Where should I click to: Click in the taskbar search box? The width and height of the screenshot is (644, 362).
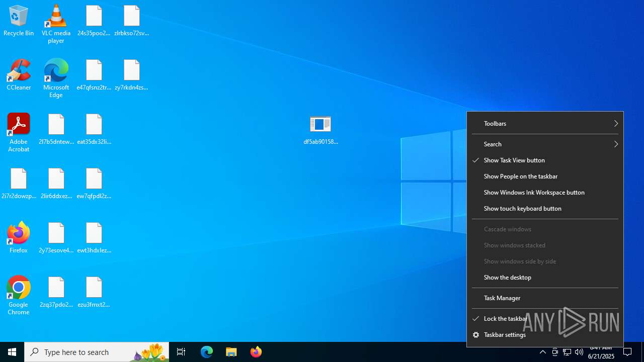click(97, 352)
